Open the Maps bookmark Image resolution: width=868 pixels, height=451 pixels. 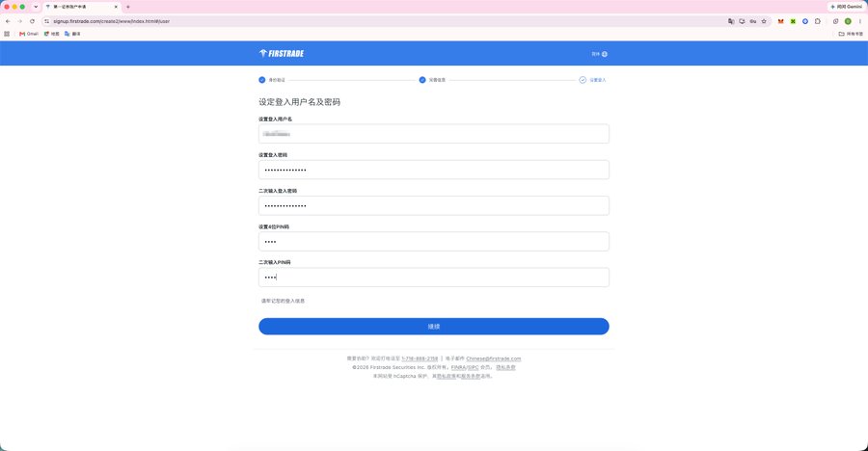point(51,34)
